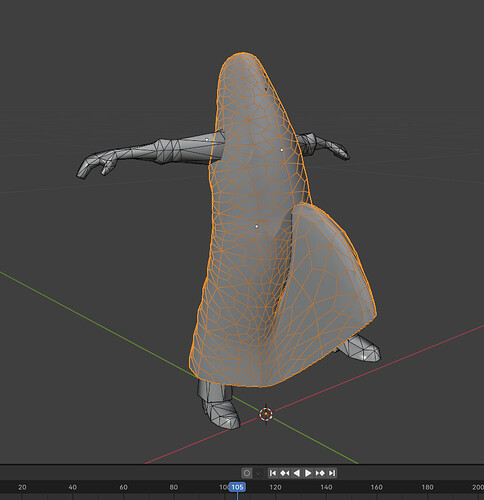Screen dimensions: 484x500
Task: Set the playhead at frame 160
Action: click(377, 487)
